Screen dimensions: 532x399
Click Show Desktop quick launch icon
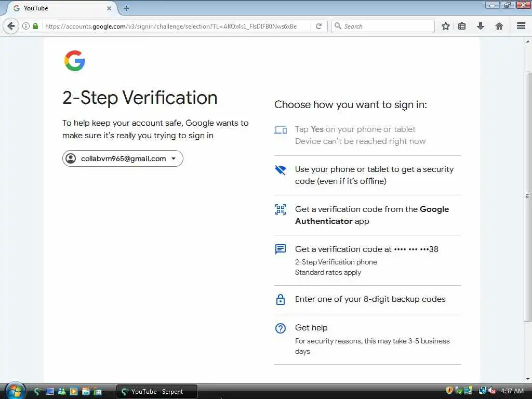point(49,392)
